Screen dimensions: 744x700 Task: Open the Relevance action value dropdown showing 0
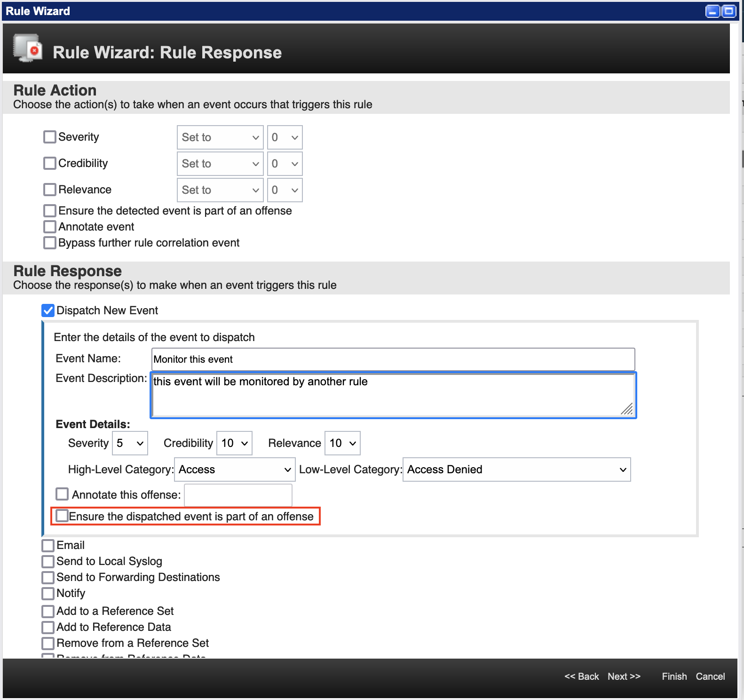[x=285, y=190]
